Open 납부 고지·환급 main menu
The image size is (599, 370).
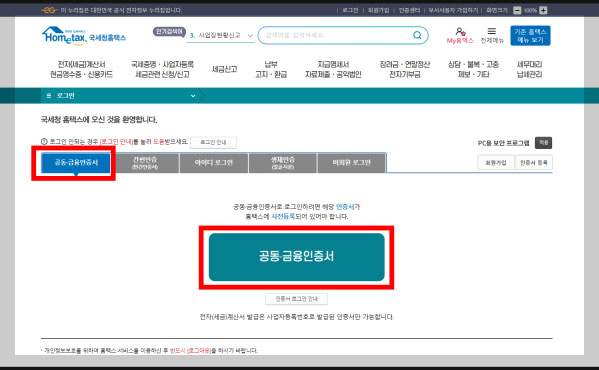pos(271,69)
